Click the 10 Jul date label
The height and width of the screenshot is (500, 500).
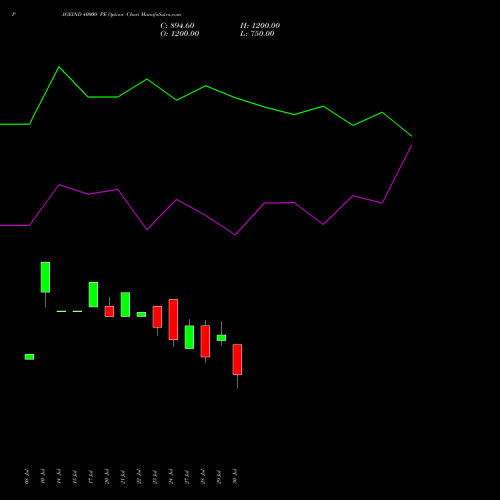43,476
